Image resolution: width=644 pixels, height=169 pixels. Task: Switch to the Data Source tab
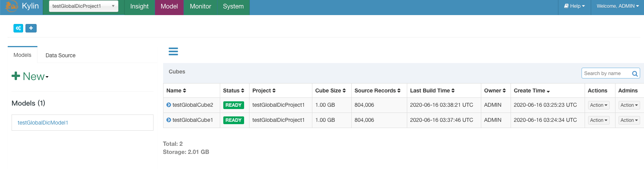[61, 55]
